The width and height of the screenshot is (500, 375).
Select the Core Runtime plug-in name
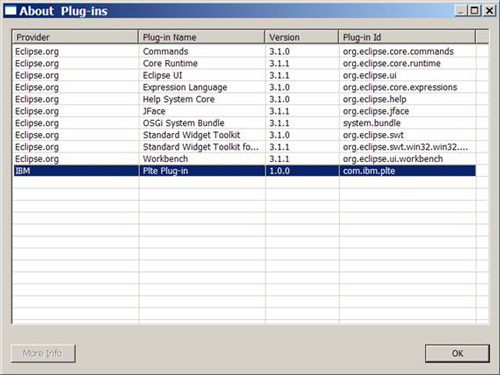pyautogui.click(x=170, y=63)
